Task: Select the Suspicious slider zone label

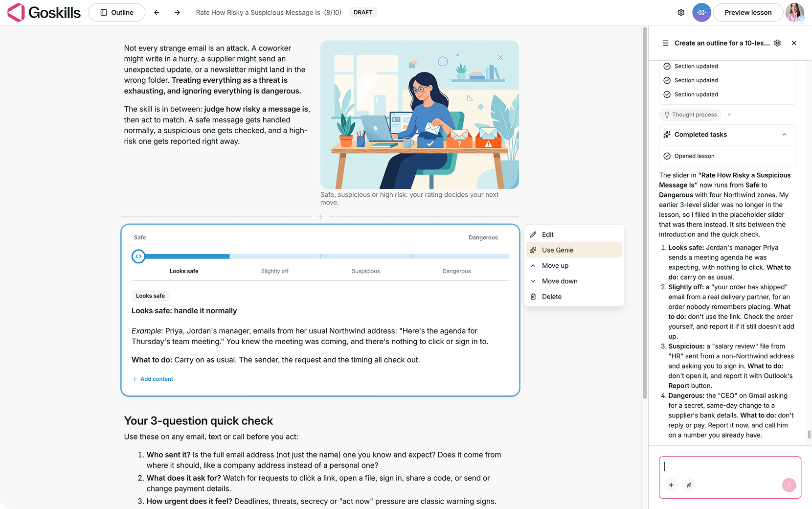Action: [x=365, y=271]
